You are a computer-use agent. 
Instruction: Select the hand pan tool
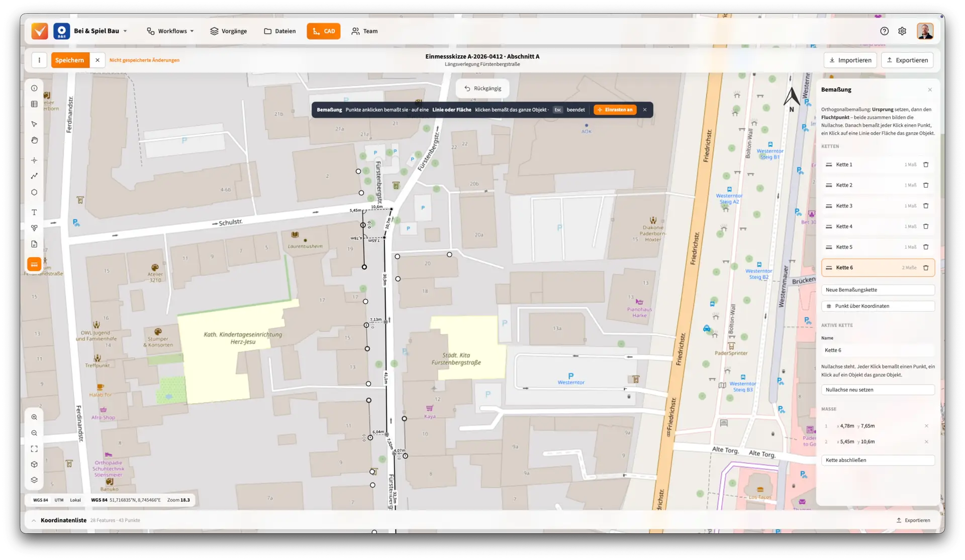pos(34,140)
